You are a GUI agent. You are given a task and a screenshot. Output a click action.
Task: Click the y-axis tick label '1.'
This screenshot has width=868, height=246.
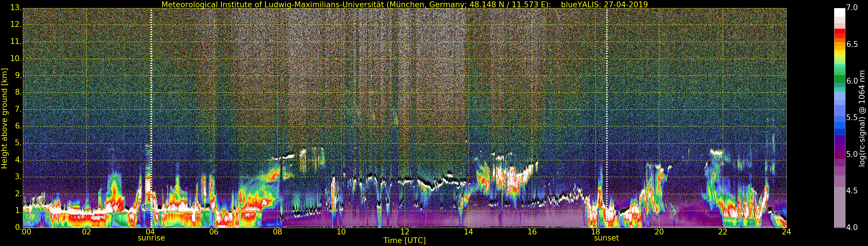18,210
